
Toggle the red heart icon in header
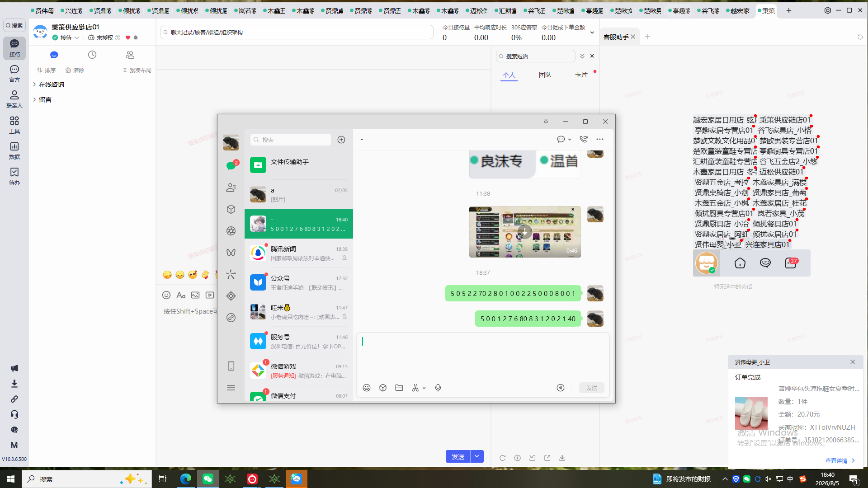[x=128, y=38]
